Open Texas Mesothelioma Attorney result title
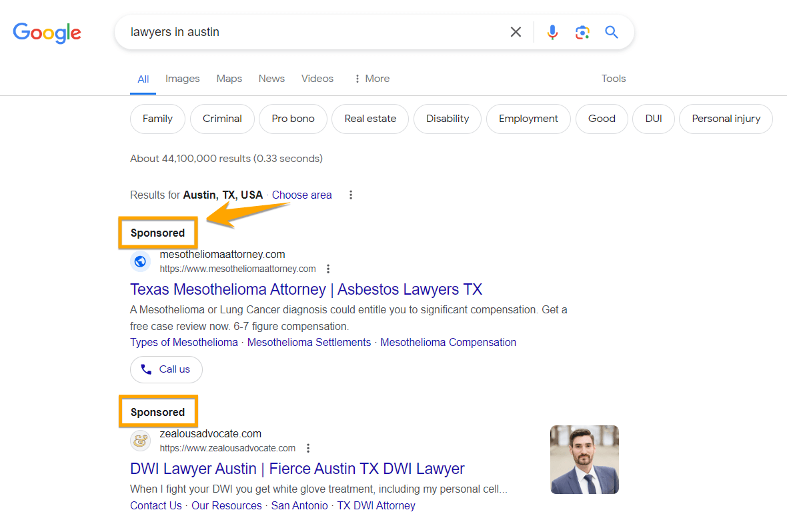Screen dimensions: 787x532 coord(306,289)
